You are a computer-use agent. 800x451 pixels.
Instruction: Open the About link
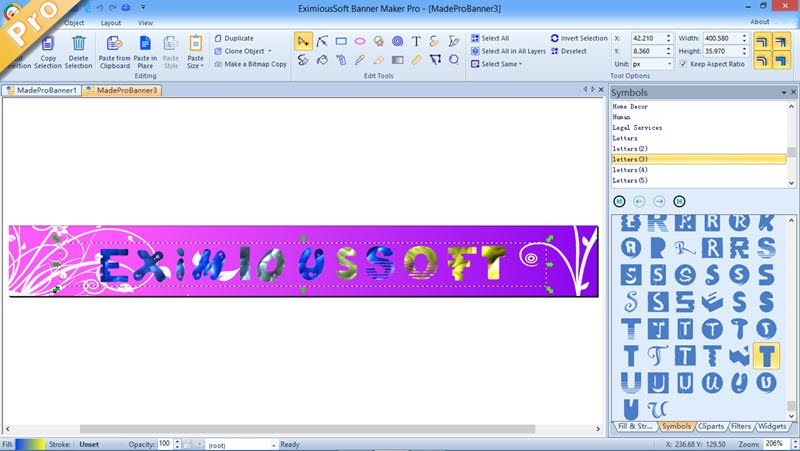coord(760,22)
